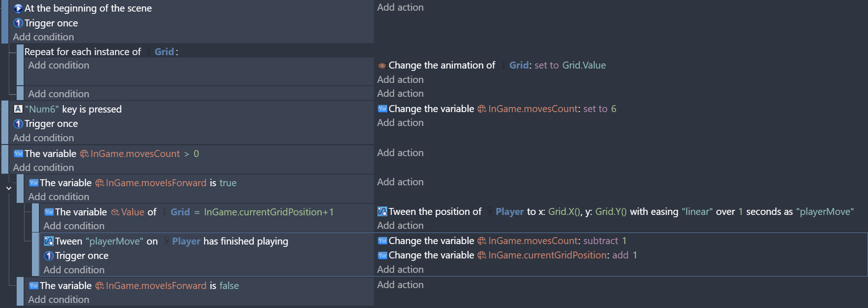Click the scene start condition icon
This screenshot has height=308, width=868.
(x=18, y=8)
